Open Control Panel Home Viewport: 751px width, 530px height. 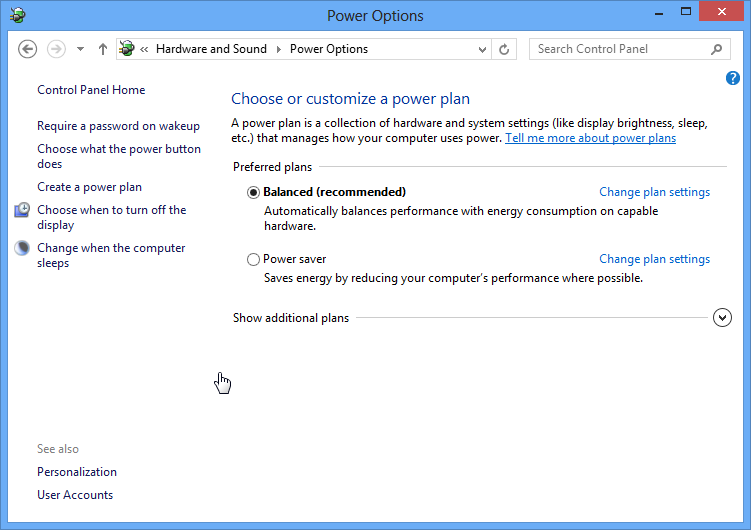(x=91, y=90)
